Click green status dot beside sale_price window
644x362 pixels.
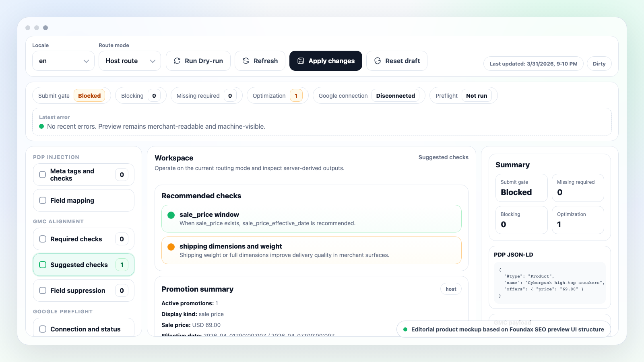[171, 215]
